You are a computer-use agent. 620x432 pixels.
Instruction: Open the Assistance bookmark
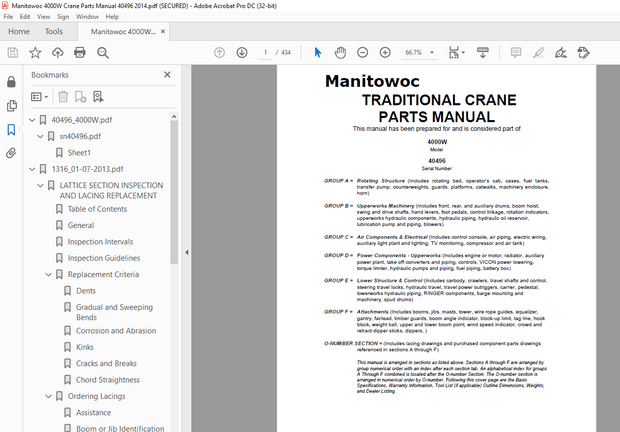click(93, 413)
